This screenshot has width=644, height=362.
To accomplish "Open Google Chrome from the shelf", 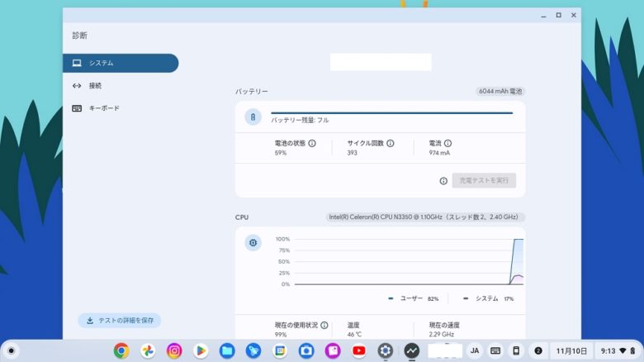I will 121,350.
